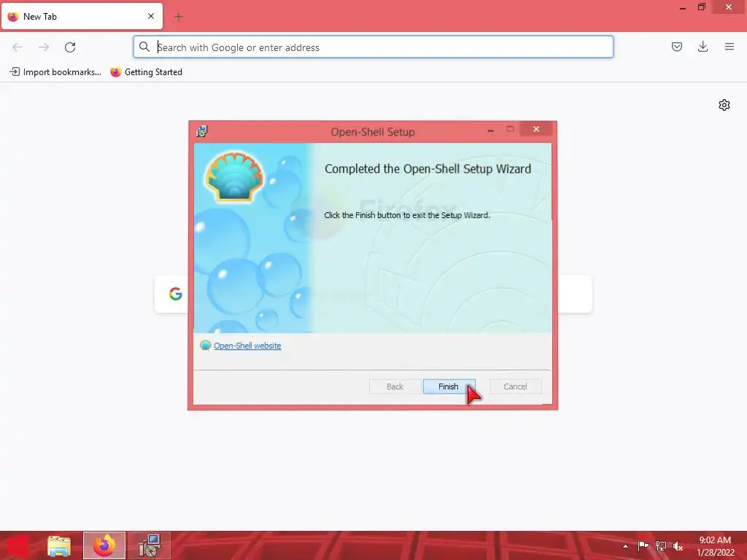Image resolution: width=747 pixels, height=560 pixels.
Task: Click the installer icon in the setup title bar
Action: tap(202, 131)
